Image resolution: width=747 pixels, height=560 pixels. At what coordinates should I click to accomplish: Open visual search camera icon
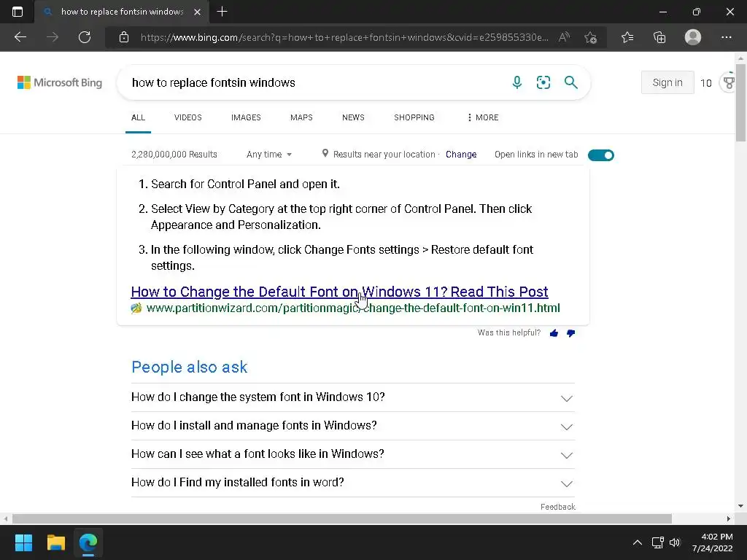[543, 82]
